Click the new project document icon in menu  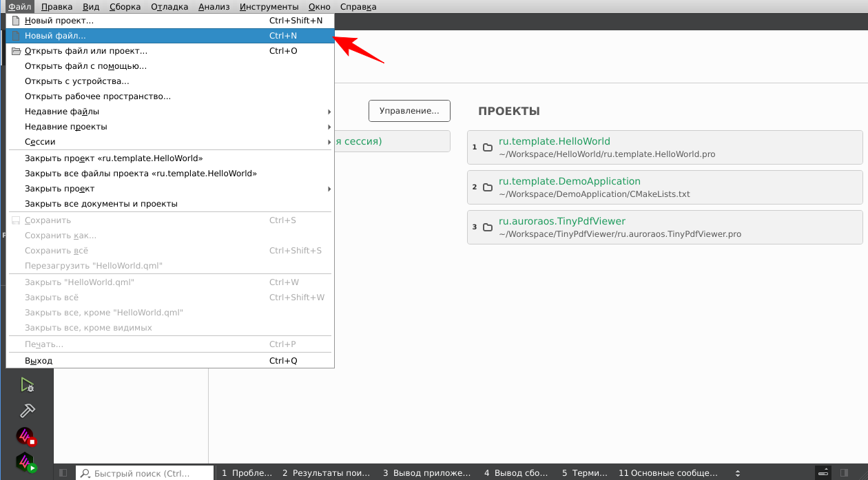[17, 21]
